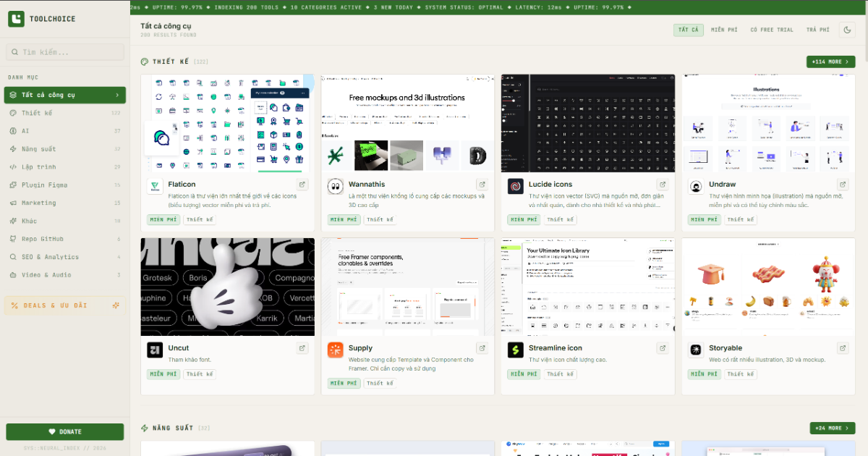Open the Streamline icon preview thumbnail
Image resolution: width=868 pixels, height=456 pixels.
pyautogui.click(x=588, y=287)
